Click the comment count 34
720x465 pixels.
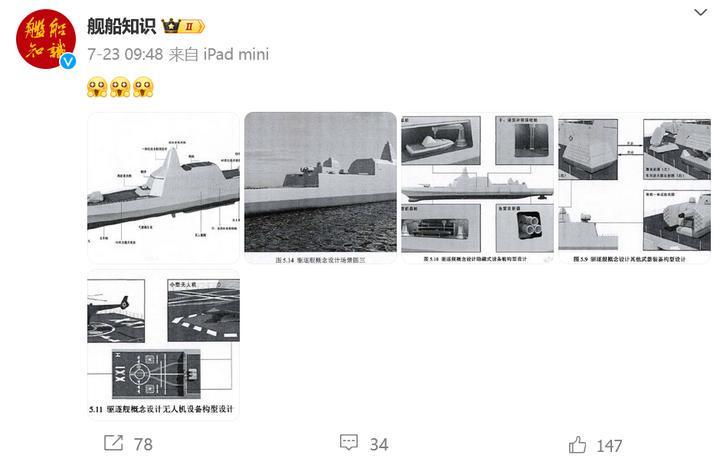tap(379, 444)
